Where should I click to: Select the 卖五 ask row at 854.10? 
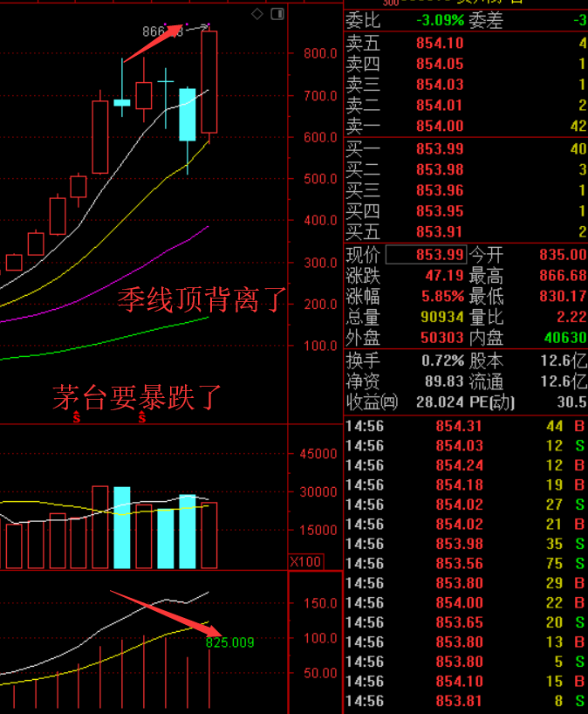[x=466, y=44]
